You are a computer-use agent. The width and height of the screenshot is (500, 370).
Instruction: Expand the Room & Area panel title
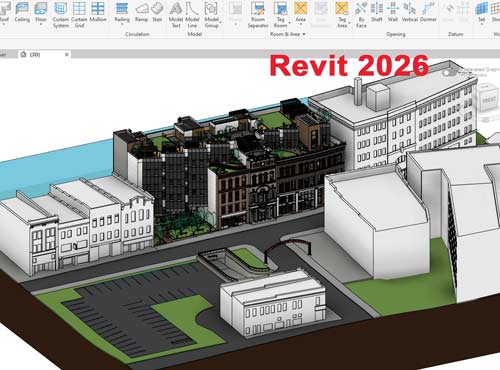pyautogui.click(x=288, y=34)
